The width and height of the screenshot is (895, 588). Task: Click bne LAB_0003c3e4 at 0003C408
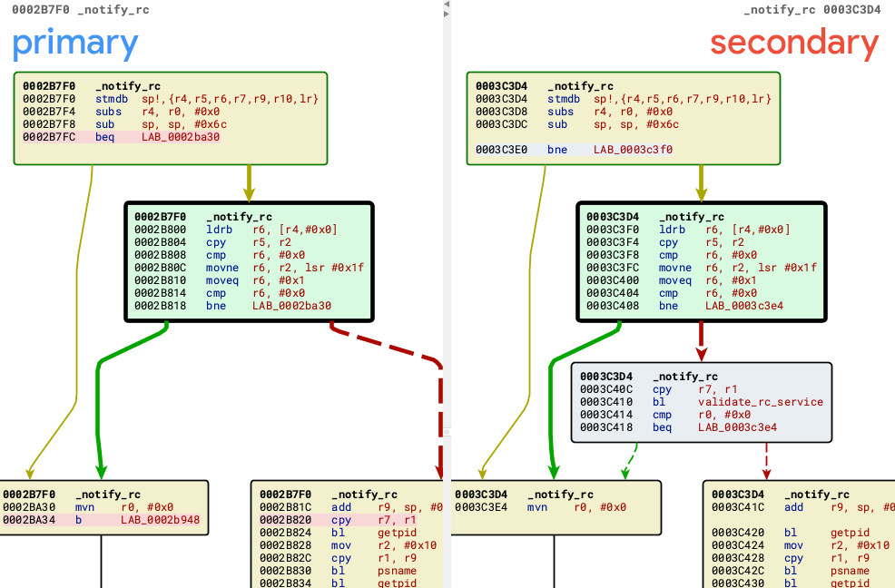coord(685,306)
